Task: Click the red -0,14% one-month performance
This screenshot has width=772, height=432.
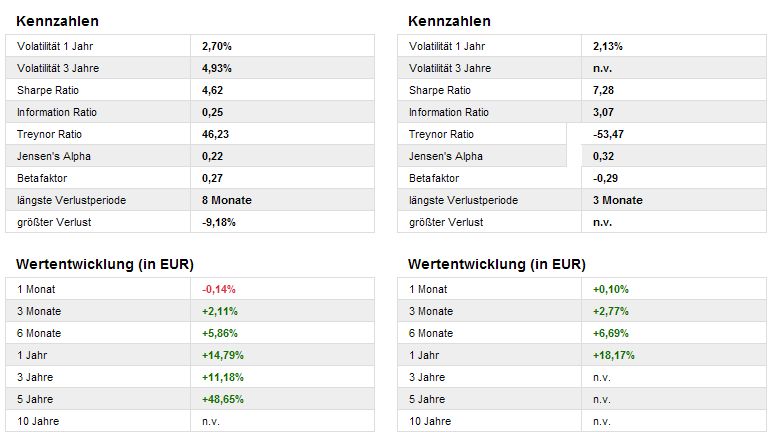Action: pos(219,289)
